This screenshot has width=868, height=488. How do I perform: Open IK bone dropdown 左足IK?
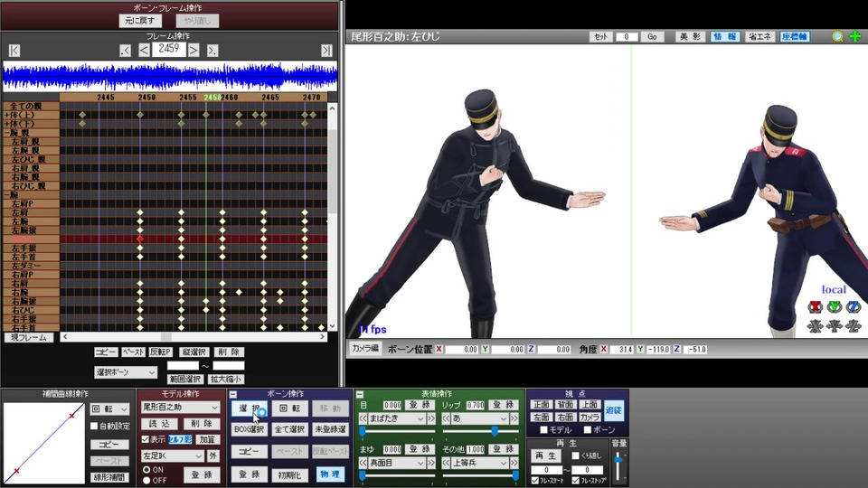(173, 455)
